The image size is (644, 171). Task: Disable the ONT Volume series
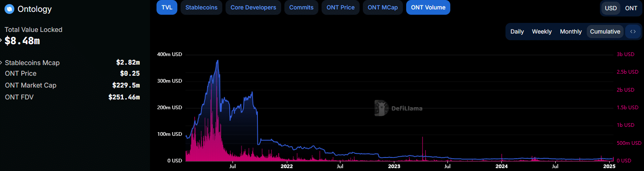(x=428, y=7)
